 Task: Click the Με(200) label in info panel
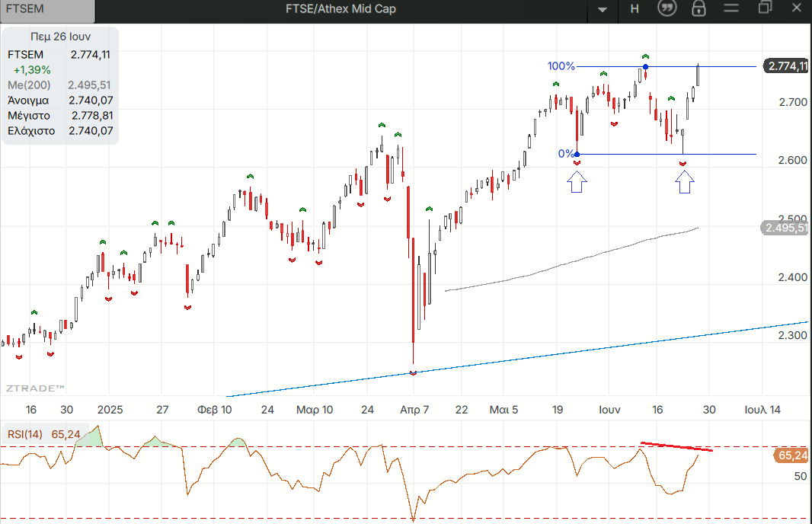(29, 85)
